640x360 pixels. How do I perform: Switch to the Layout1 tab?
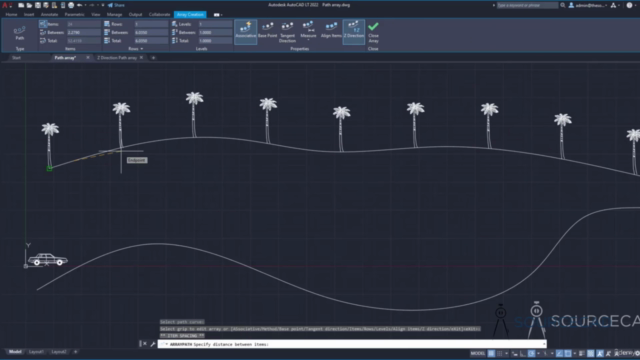click(x=36, y=351)
